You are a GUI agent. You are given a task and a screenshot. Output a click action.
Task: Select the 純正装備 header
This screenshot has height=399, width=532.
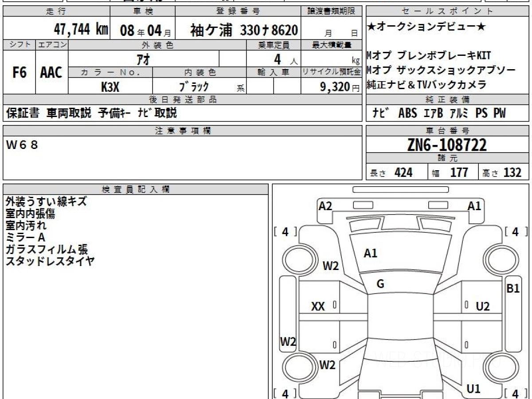448,100
